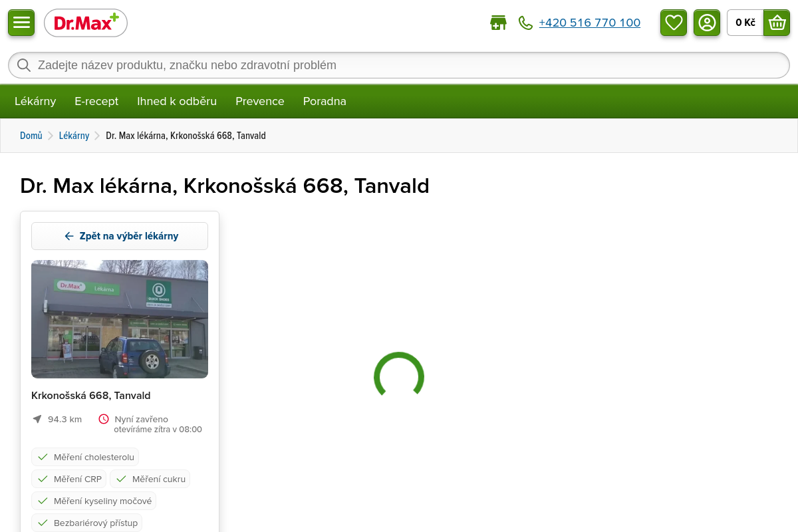Open the user account icon

tap(707, 23)
